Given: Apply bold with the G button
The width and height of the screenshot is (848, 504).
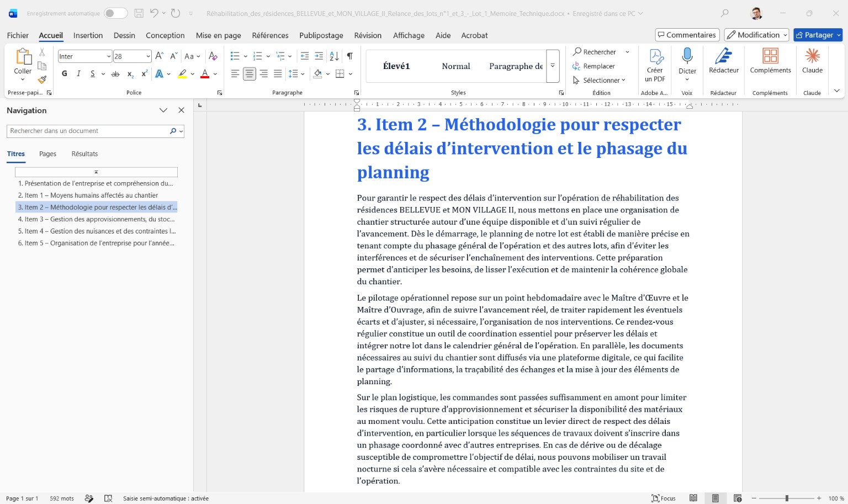Looking at the screenshot, I should click(x=65, y=73).
